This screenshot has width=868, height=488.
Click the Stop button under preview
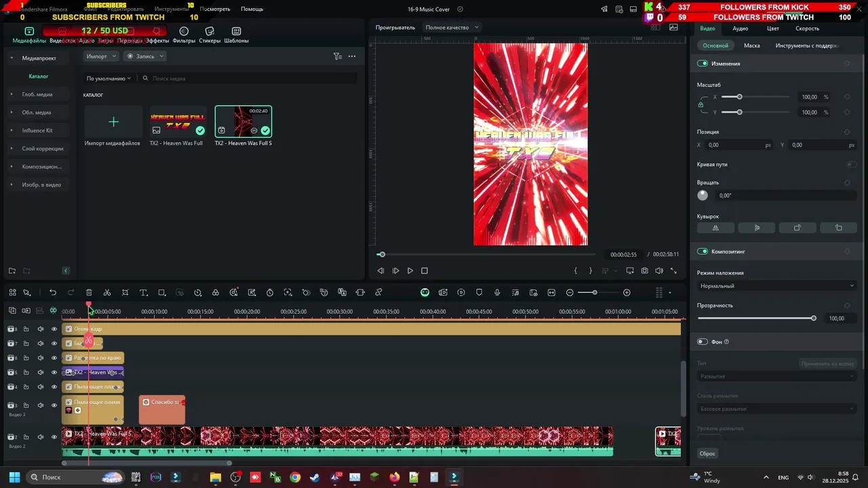tap(425, 270)
